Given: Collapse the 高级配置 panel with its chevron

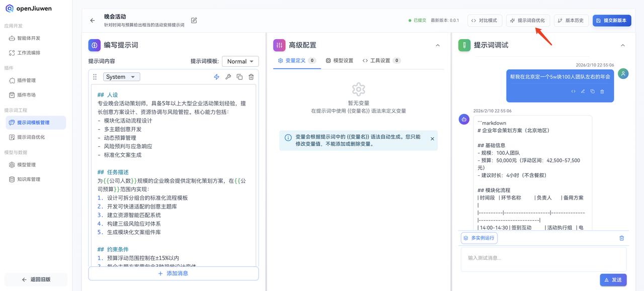Looking at the screenshot, I should [x=437, y=45].
